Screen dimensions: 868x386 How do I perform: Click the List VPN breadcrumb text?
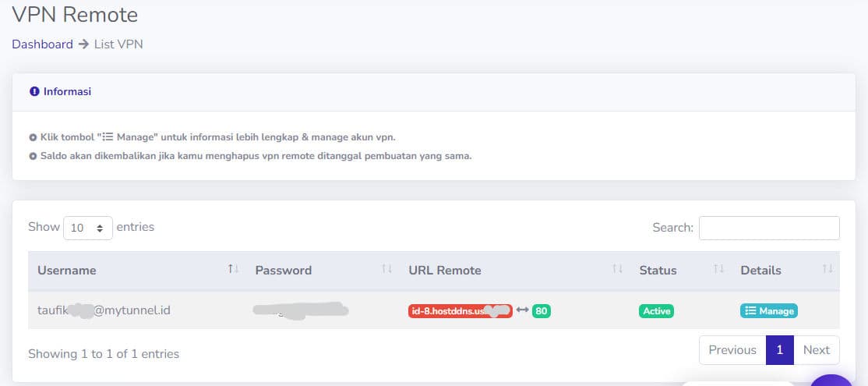tap(118, 44)
